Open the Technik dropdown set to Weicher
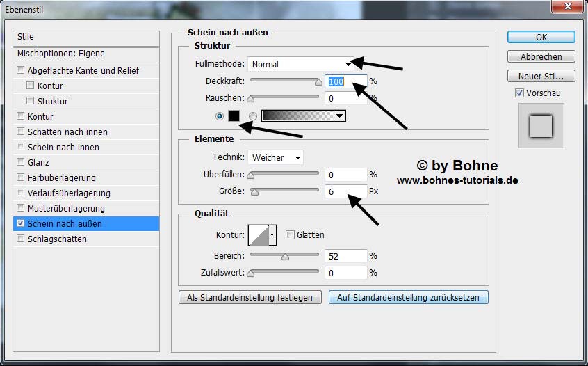 (275, 158)
